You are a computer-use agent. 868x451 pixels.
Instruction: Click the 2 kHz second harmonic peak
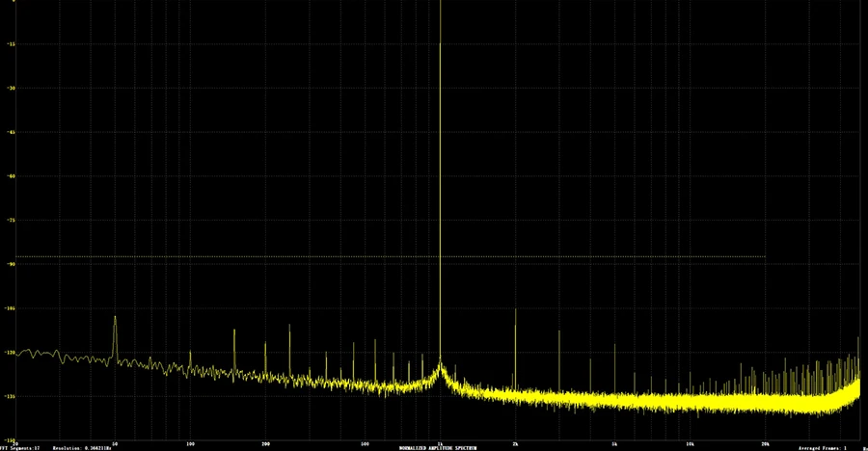515,312
